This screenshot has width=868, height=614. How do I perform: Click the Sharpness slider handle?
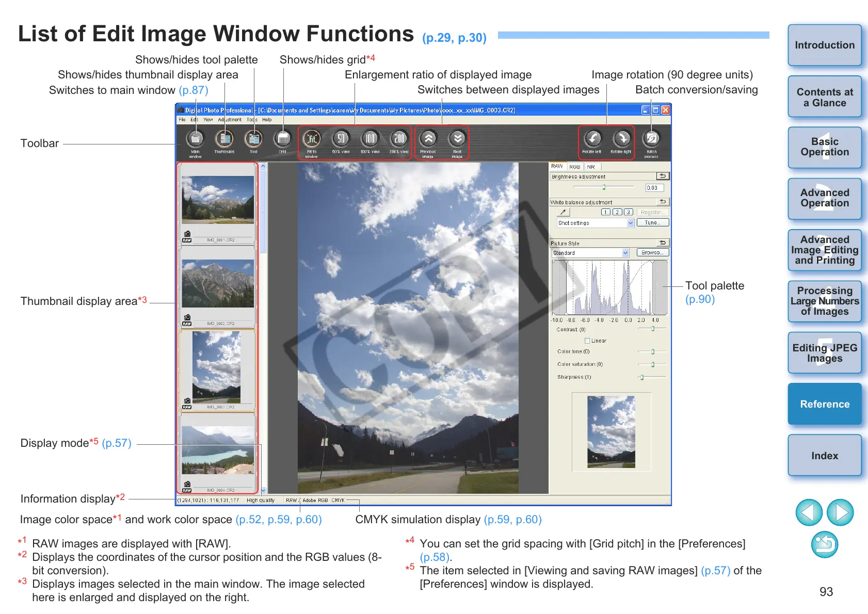tap(641, 377)
